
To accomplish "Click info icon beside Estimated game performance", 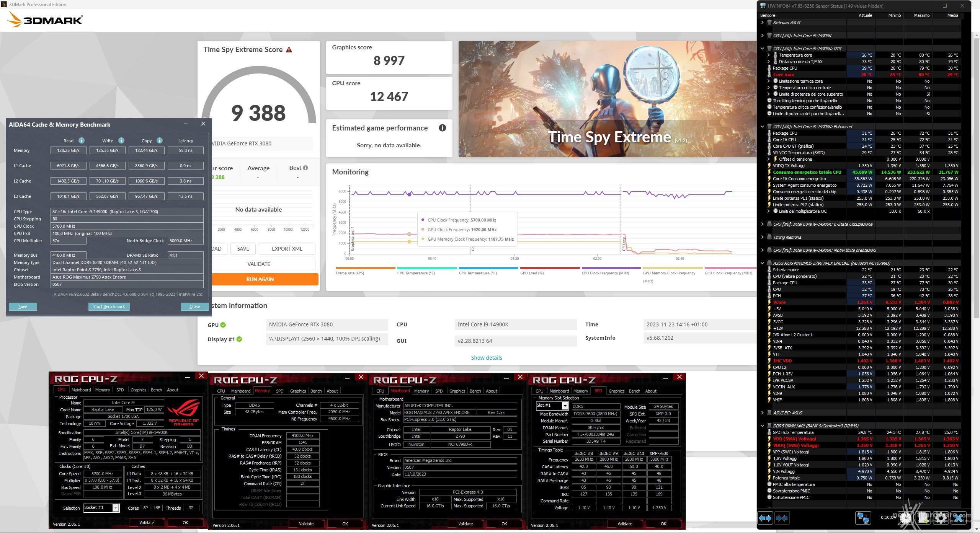I will click(442, 128).
